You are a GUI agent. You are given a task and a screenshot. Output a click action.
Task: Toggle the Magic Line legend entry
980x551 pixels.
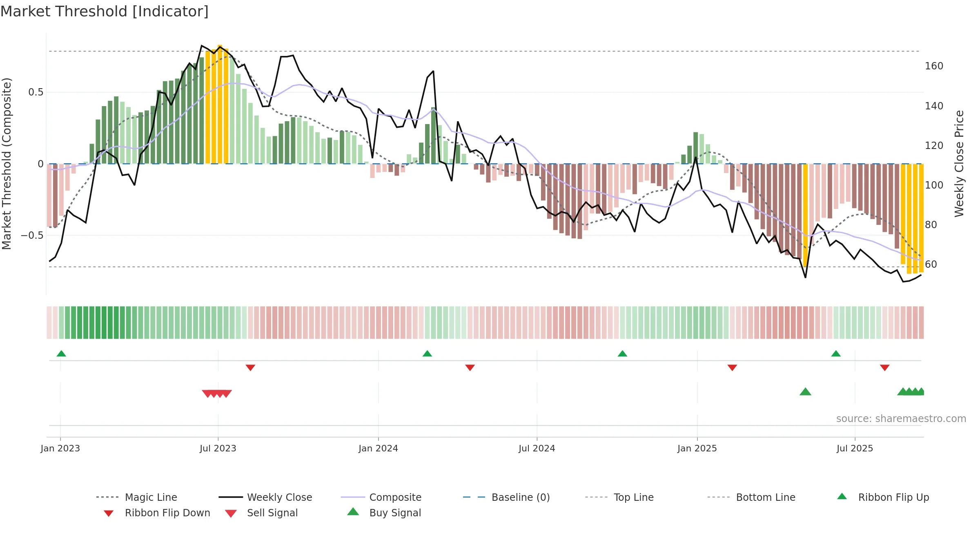coord(136,497)
